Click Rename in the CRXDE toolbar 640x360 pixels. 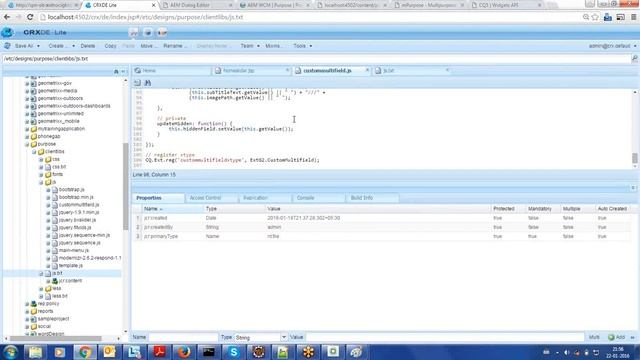point(175,46)
